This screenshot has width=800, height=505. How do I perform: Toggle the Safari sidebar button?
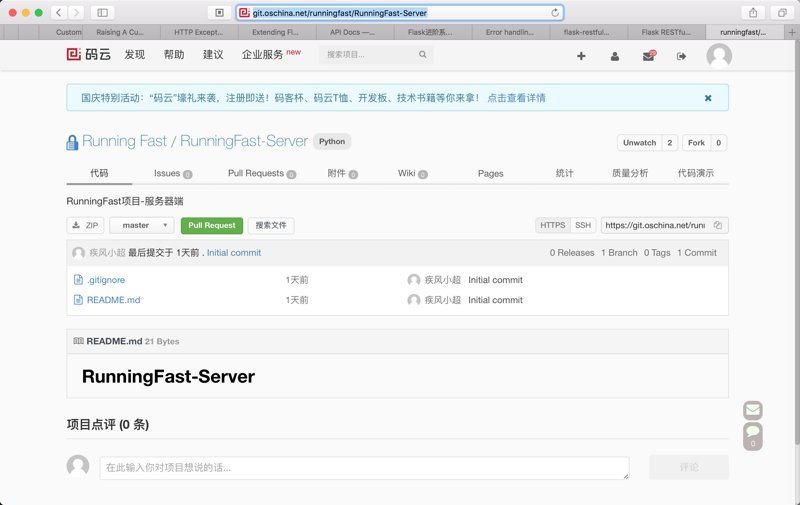[103, 13]
